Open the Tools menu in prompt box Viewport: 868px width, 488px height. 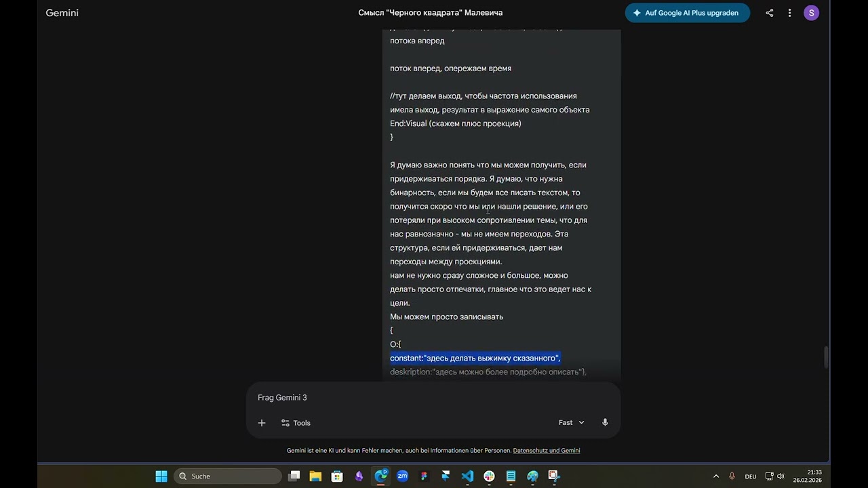296,423
